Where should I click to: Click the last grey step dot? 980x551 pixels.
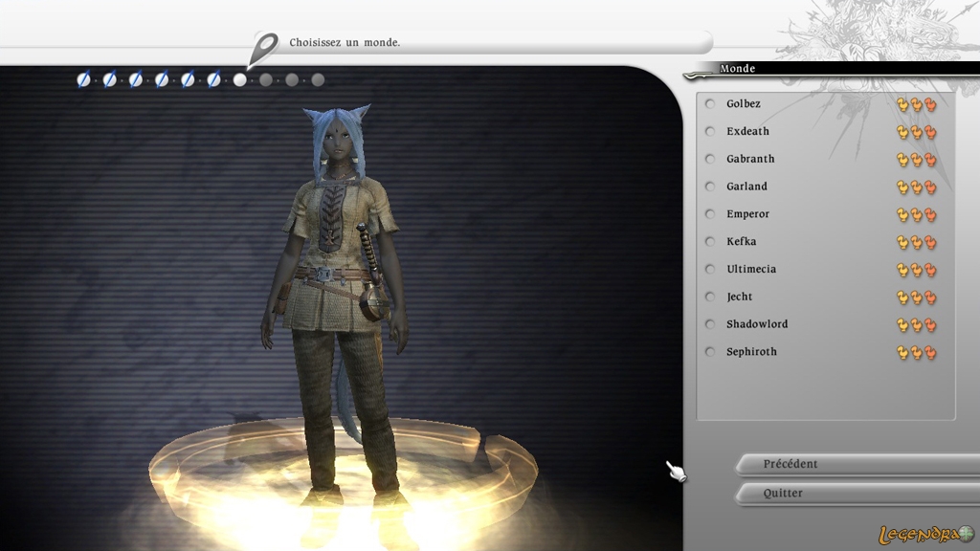[318, 79]
